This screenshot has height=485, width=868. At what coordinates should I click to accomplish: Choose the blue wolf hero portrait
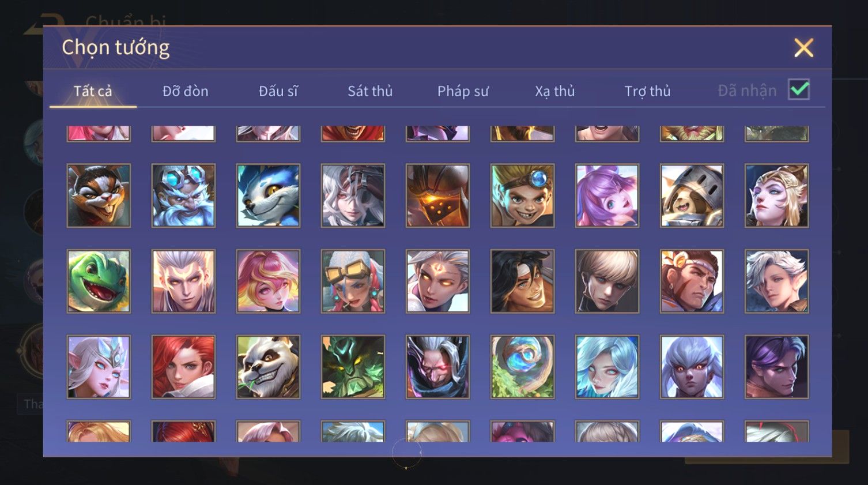[268, 195]
